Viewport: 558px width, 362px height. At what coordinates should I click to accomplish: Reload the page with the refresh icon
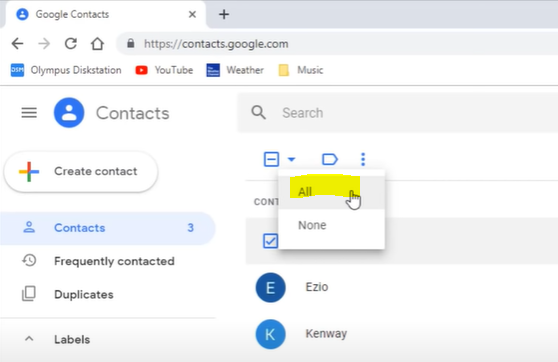tap(71, 44)
